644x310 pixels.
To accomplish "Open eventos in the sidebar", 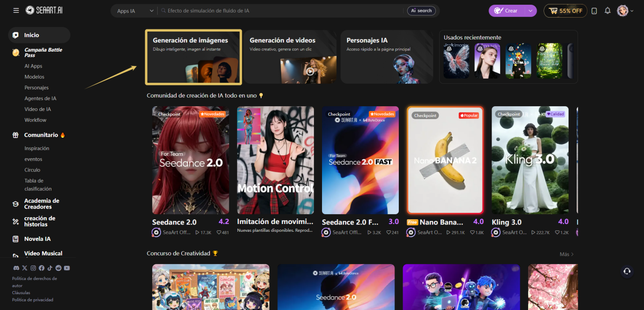I will pos(33,159).
